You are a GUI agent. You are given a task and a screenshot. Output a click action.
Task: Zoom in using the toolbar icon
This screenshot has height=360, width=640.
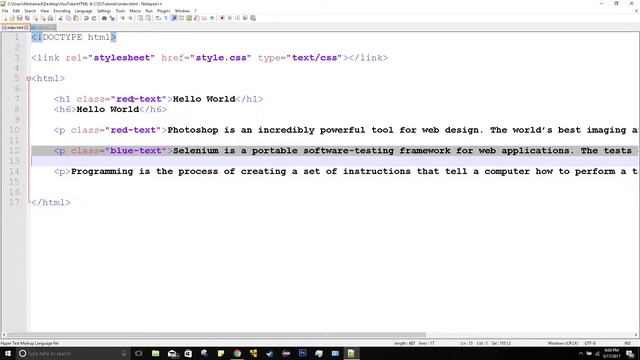click(x=122, y=18)
